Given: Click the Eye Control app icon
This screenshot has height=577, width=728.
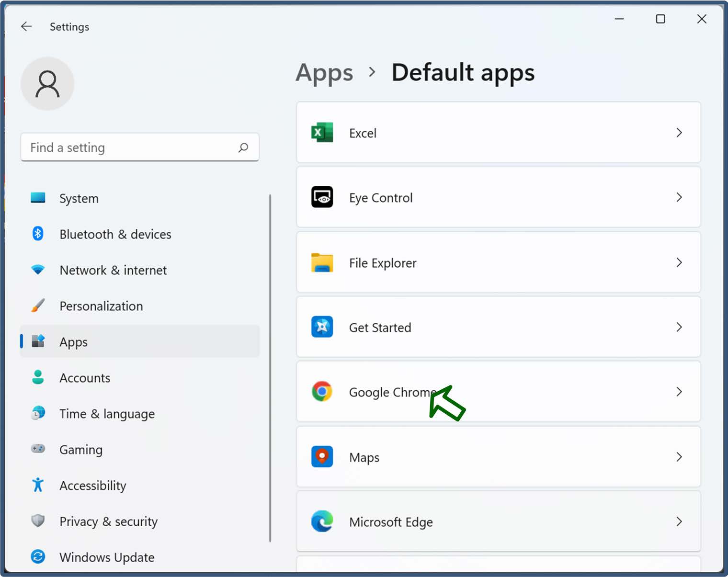Looking at the screenshot, I should click(322, 197).
